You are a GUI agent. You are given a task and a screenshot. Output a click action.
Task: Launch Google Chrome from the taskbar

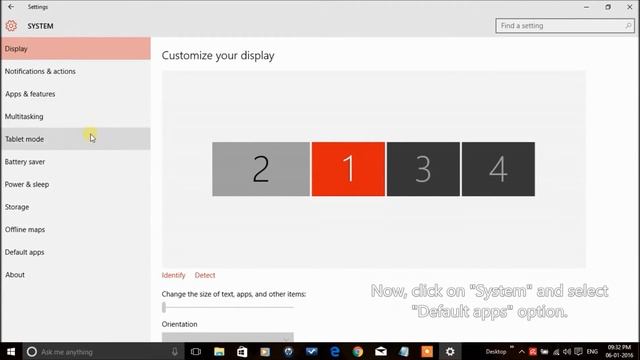click(358, 351)
